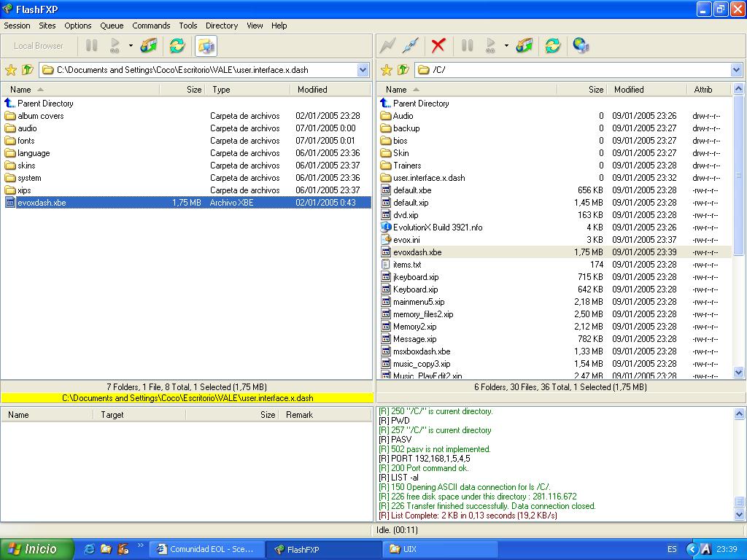The height and width of the screenshot is (560, 747).
Task: Click the remote pane pause transfer icon
Action: coord(467,46)
